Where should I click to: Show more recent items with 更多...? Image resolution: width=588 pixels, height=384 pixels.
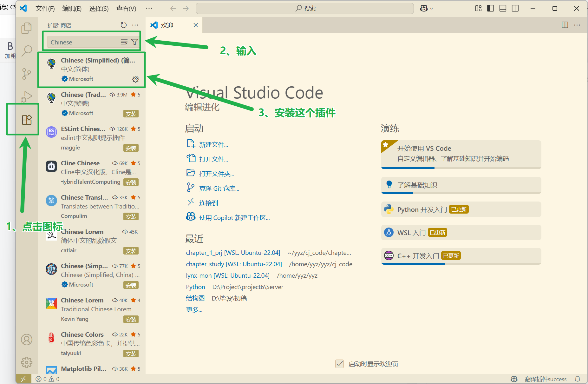pyautogui.click(x=194, y=310)
